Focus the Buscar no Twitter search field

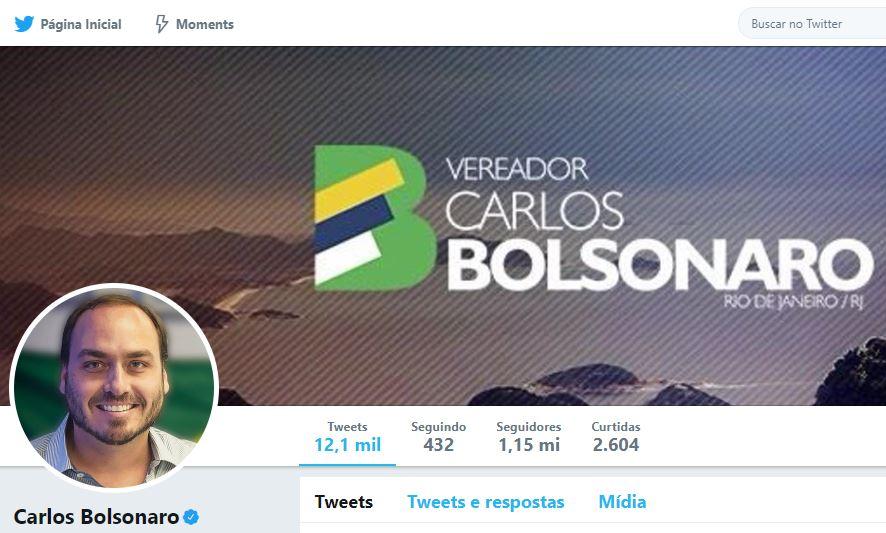[812, 24]
